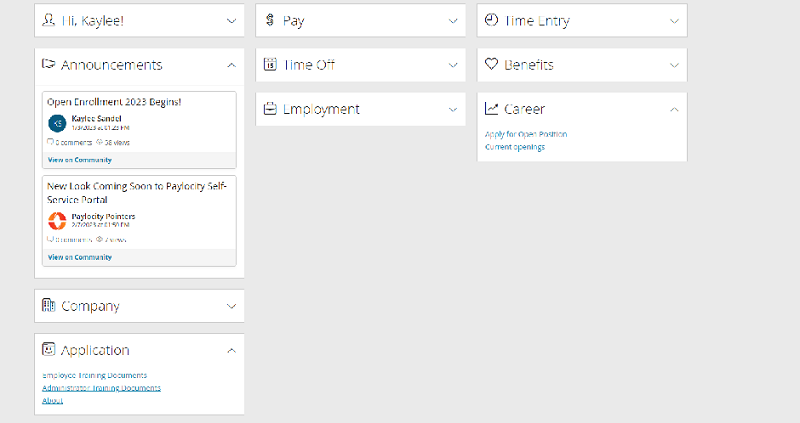The width and height of the screenshot is (800, 423).
Task: Expand the Company panel chevron
Action: point(232,306)
